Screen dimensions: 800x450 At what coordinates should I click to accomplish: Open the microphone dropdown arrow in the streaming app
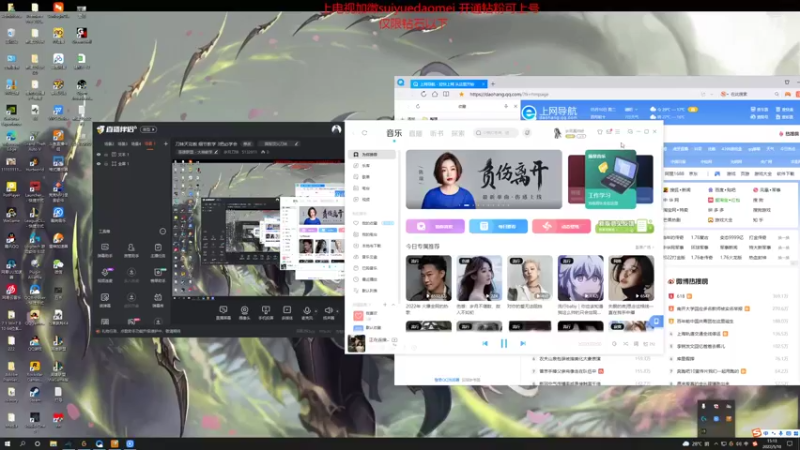click(316, 311)
